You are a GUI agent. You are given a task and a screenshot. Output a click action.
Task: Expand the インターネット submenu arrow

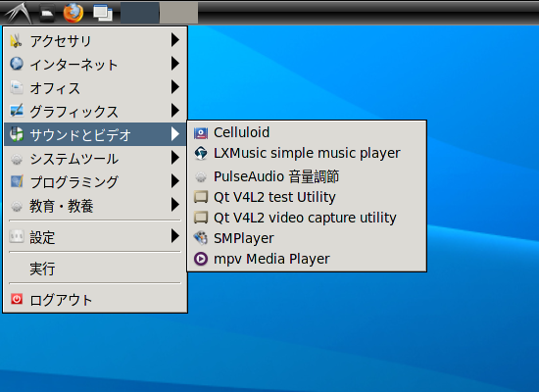point(175,64)
